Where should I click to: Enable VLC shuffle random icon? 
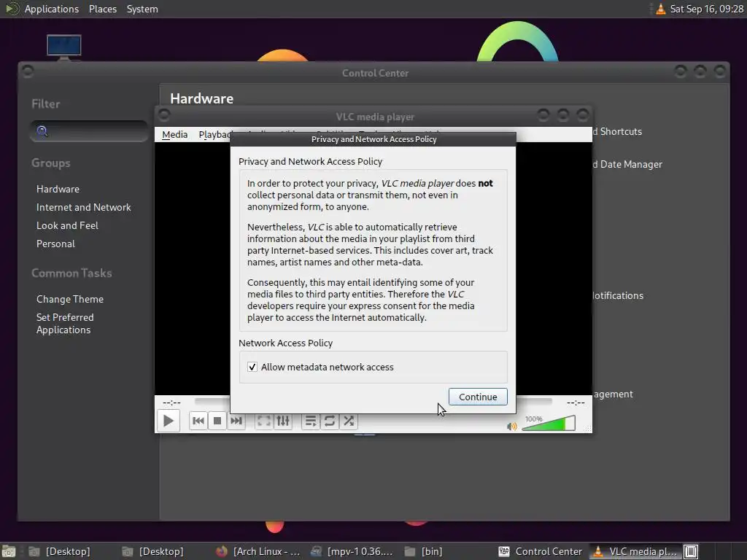(349, 421)
